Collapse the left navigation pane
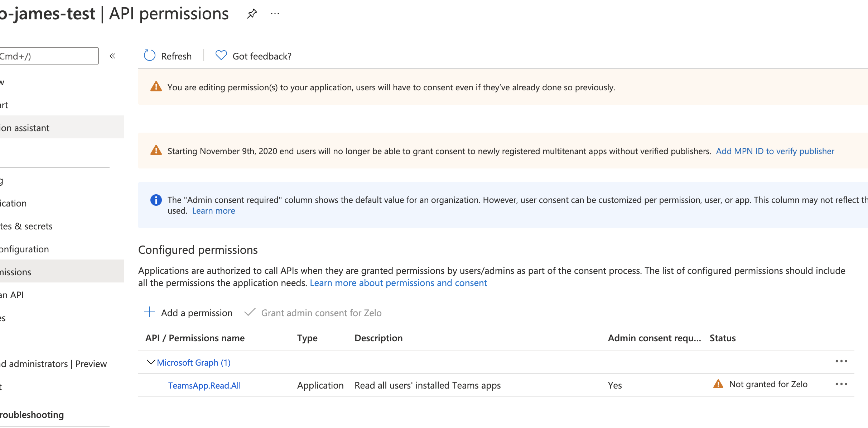 [112, 56]
